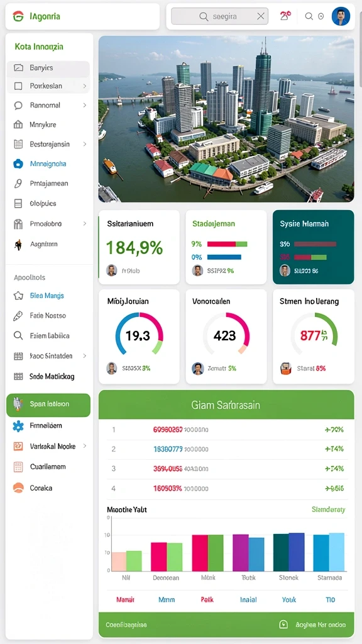The image size is (362, 644).
Task: Switch to the Mnm chart tab
Action: pyautogui.click(x=167, y=599)
